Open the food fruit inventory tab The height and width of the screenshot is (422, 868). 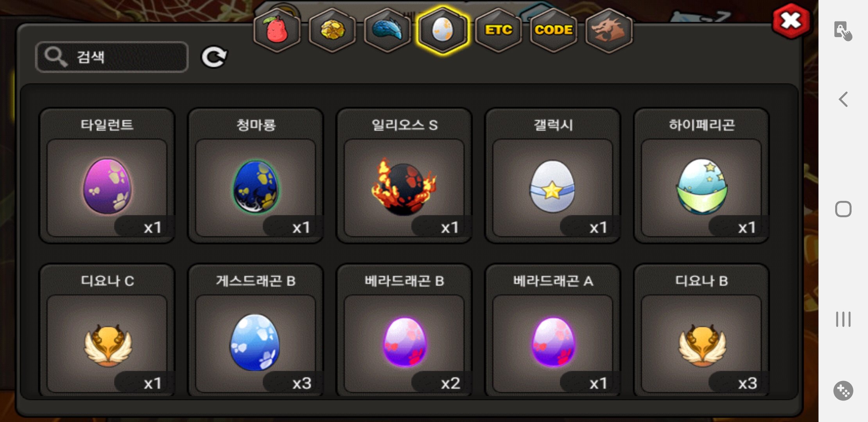pos(277,30)
